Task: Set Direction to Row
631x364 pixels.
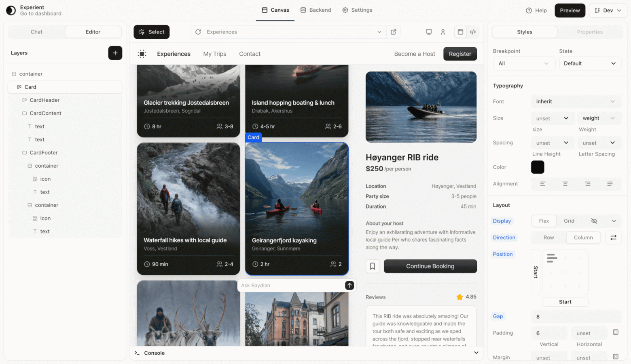Action: point(548,238)
